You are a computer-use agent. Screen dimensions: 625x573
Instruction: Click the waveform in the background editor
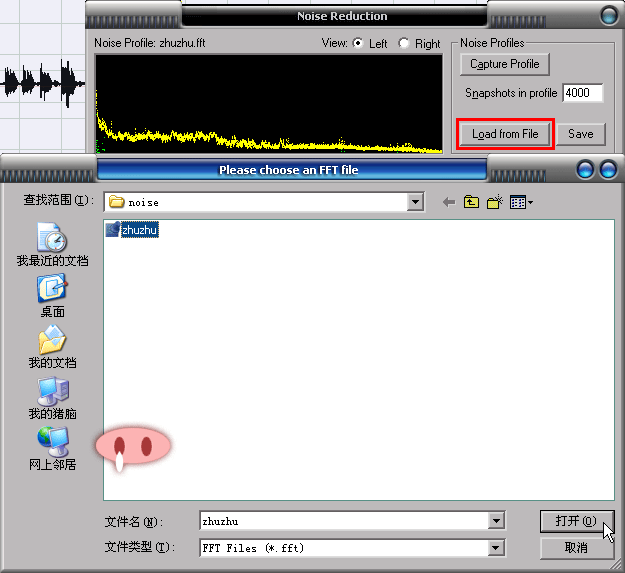click(x=43, y=83)
